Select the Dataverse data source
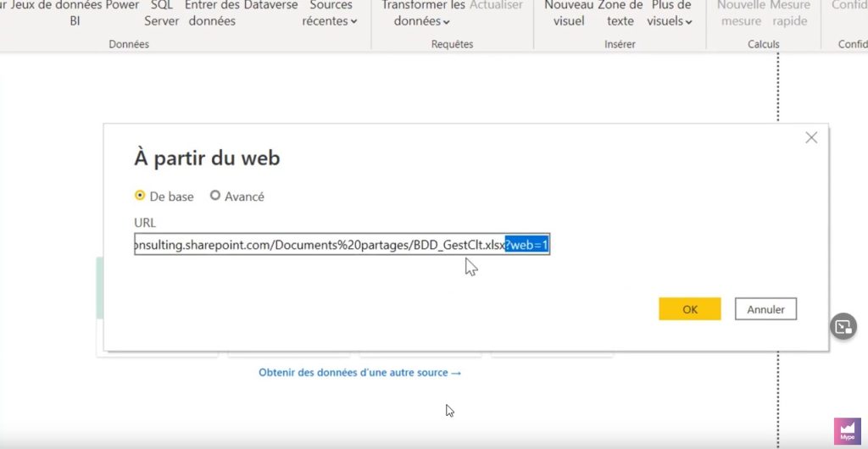The width and height of the screenshot is (868, 449). (x=270, y=6)
